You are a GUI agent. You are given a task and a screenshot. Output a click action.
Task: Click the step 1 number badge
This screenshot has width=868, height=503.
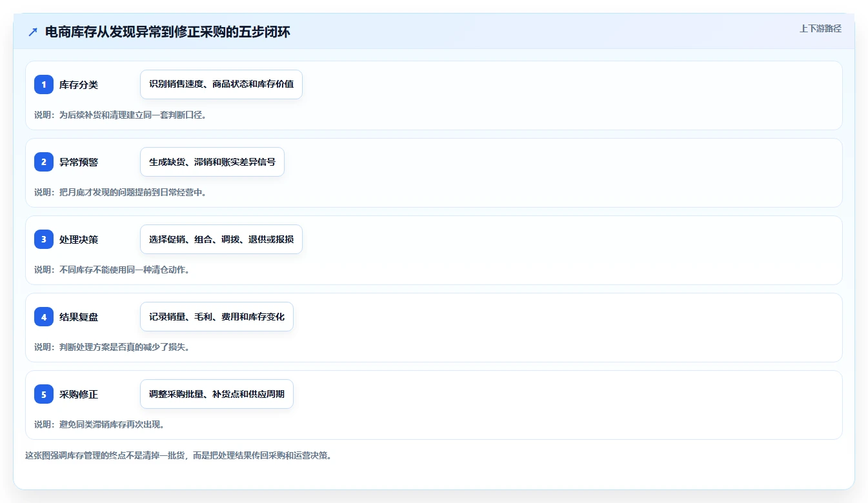click(x=44, y=84)
